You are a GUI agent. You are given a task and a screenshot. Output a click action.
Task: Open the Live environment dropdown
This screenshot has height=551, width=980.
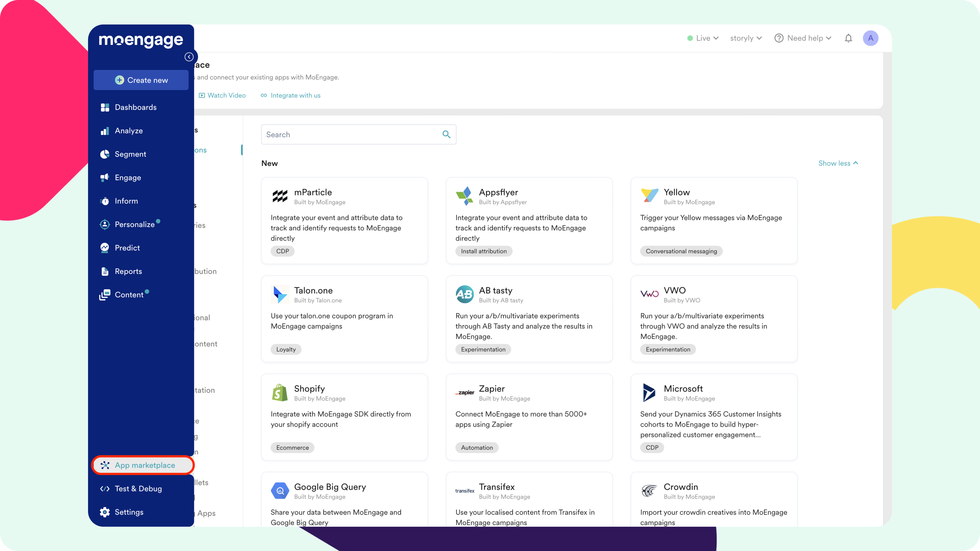click(x=703, y=38)
